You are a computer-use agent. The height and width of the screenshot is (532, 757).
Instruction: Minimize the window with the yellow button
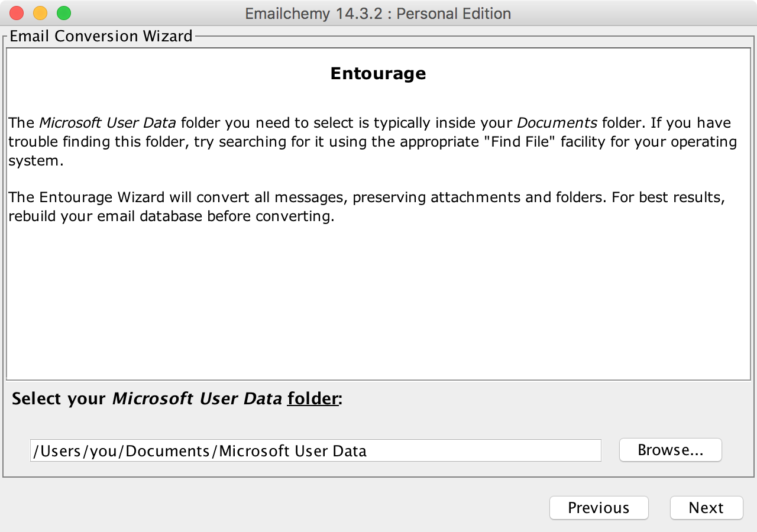[40, 13]
